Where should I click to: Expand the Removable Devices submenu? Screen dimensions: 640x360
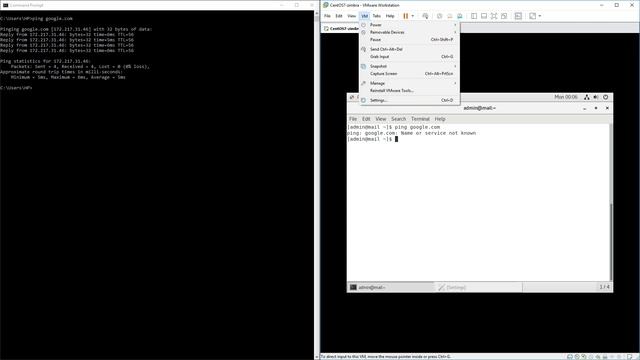pyautogui.click(x=409, y=32)
